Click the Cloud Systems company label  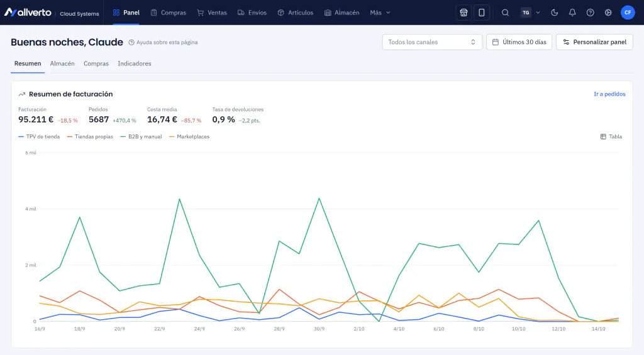click(x=79, y=14)
